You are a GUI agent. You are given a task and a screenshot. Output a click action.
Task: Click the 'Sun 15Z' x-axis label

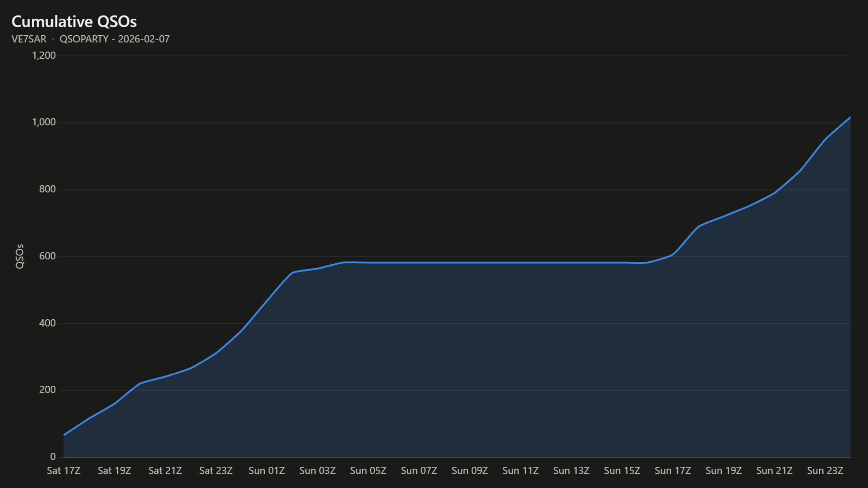[x=622, y=471]
